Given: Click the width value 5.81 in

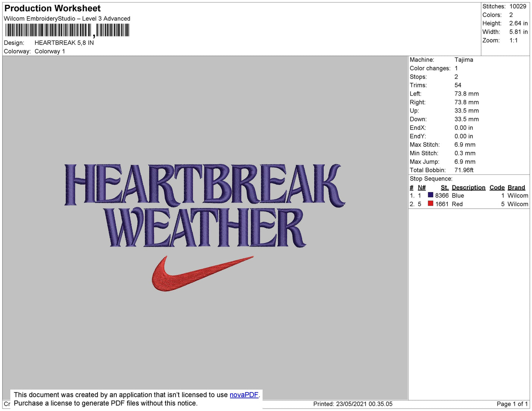Looking at the screenshot, I should pyautogui.click(x=518, y=32).
